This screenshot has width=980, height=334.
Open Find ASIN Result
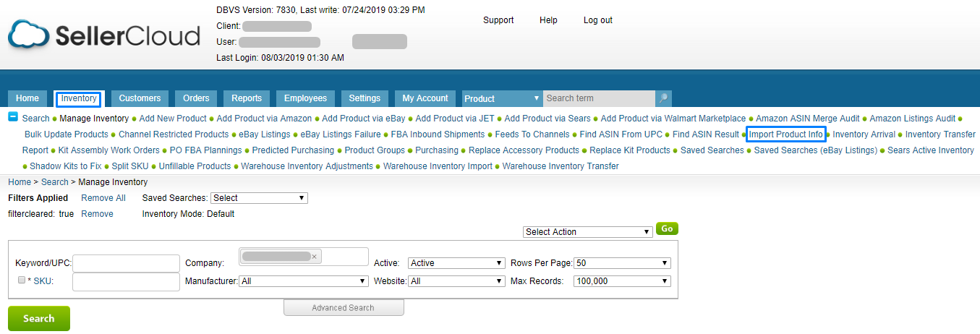pyautogui.click(x=706, y=134)
